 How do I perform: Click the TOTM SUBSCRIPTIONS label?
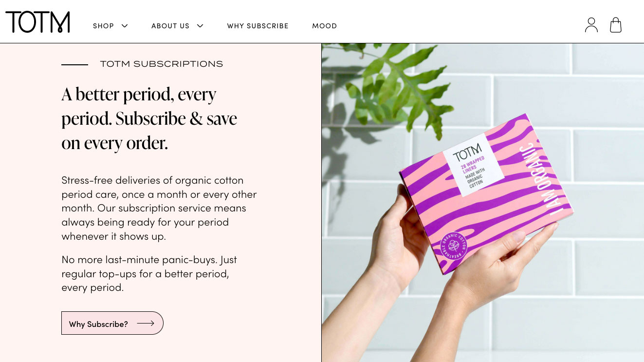pos(161,64)
